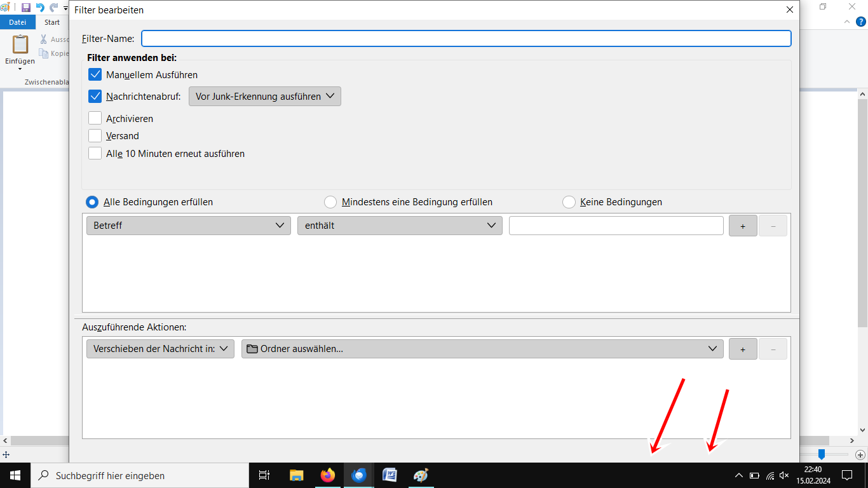
Task: Open the Betreff condition field dropdown
Action: coord(189,226)
